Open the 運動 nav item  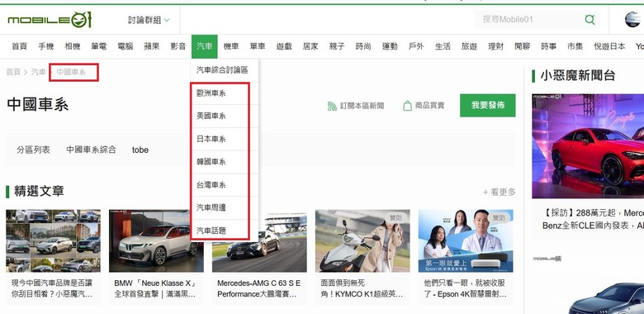[390, 46]
